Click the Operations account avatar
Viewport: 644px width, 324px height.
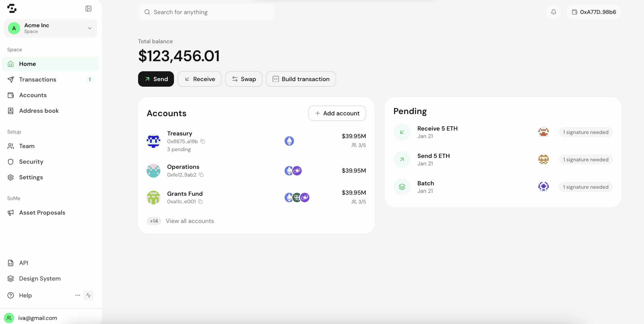tap(154, 171)
